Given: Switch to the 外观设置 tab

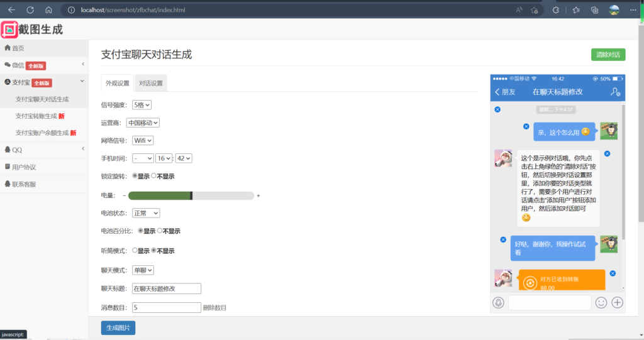Looking at the screenshot, I should (118, 83).
